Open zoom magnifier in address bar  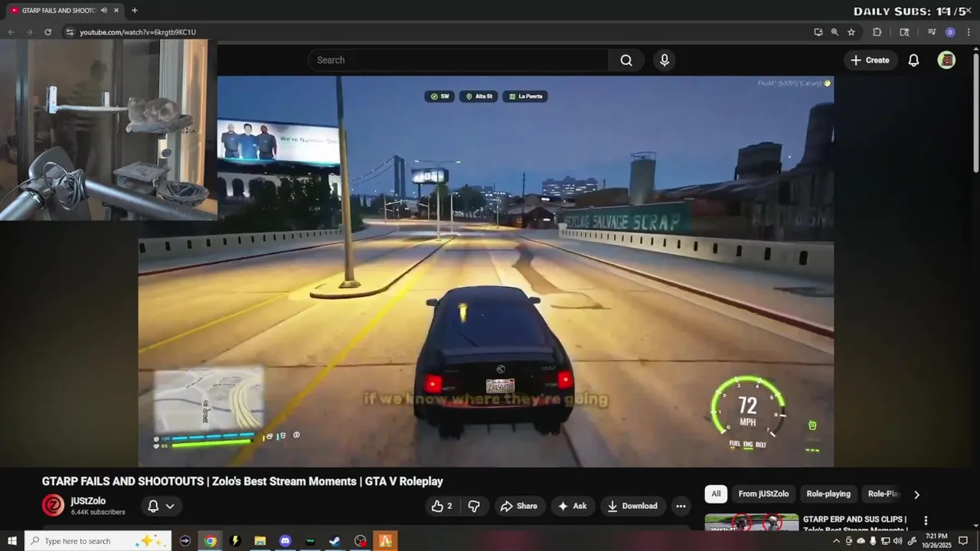tap(835, 32)
